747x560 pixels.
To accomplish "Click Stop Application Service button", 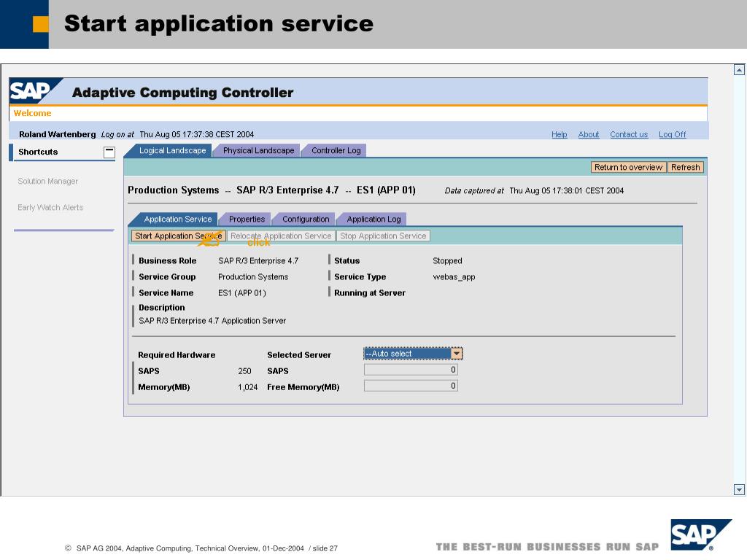I will click(383, 236).
